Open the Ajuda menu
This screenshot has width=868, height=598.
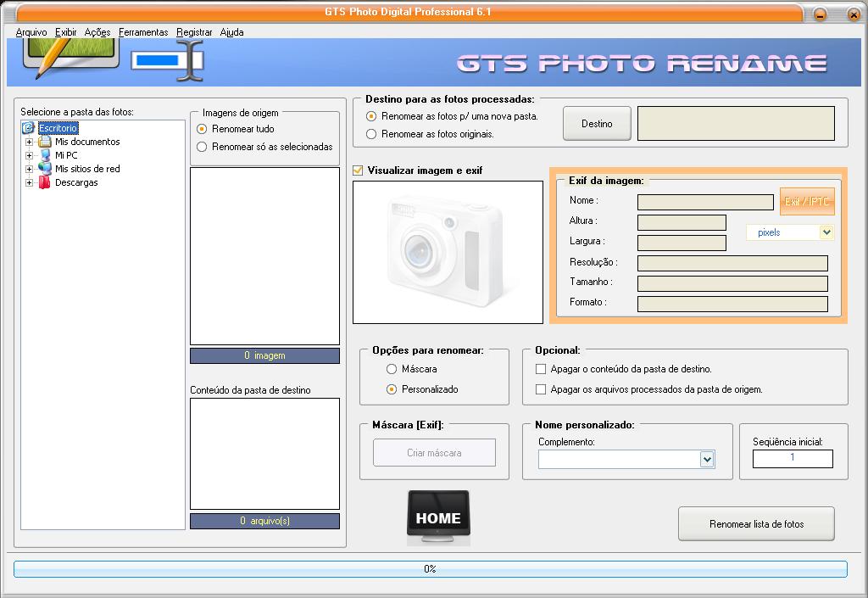(x=232, y=32)
